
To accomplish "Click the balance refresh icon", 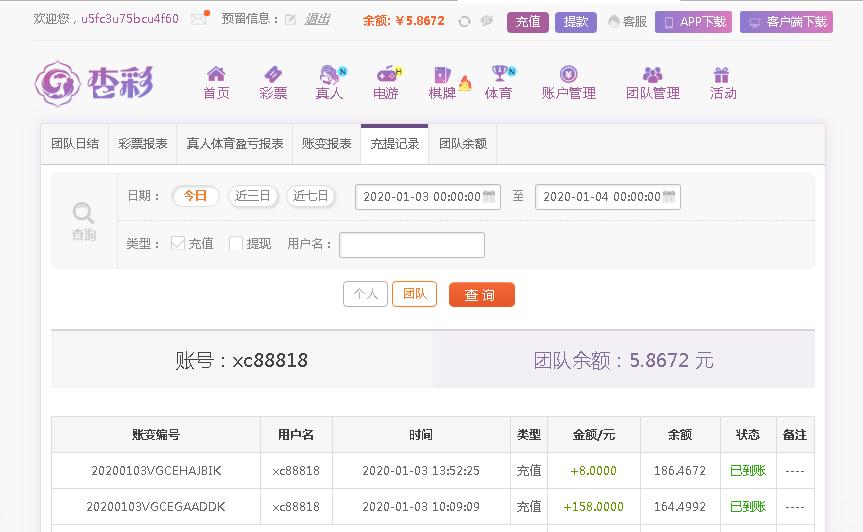I will click(465, 21).
